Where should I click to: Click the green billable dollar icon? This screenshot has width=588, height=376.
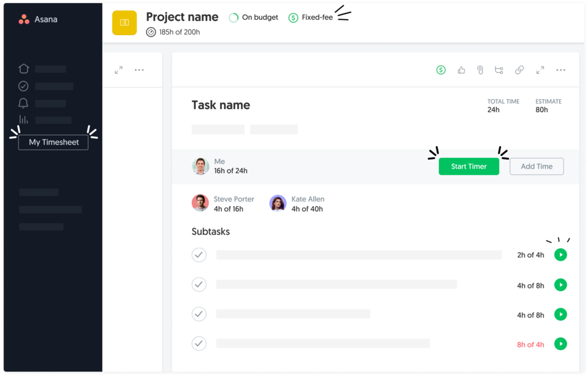click(441, 70)
